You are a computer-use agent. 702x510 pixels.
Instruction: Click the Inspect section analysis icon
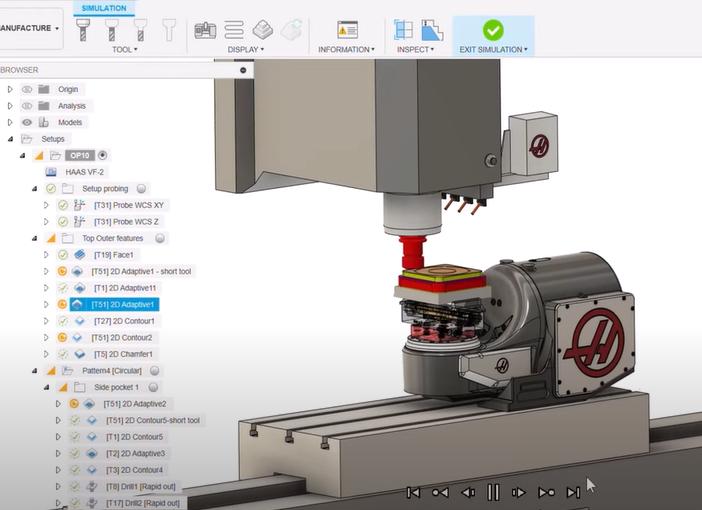tap(403, 30)
